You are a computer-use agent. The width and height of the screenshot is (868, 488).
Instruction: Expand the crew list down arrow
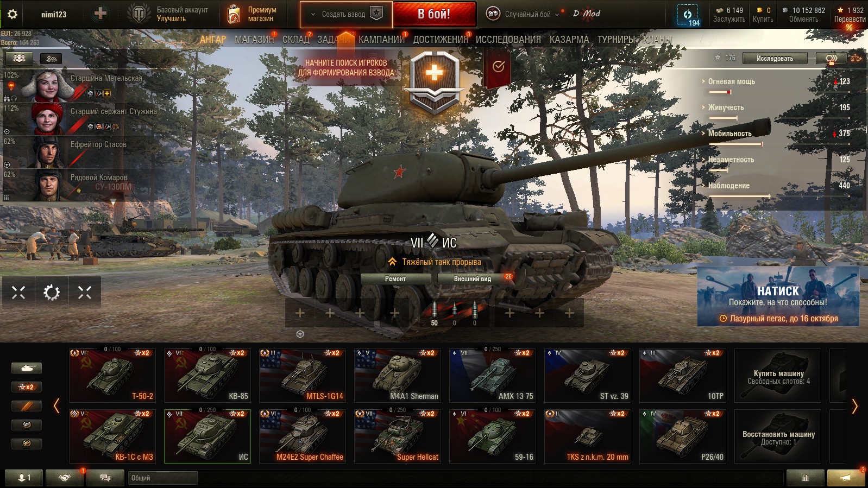(113, 202)
